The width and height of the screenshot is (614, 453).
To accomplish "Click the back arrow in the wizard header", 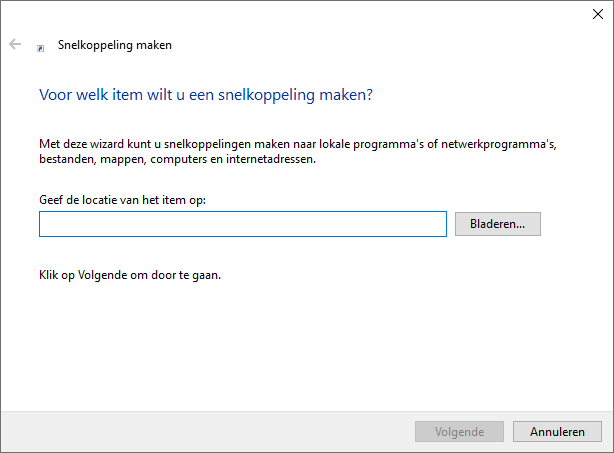I will click(x=15, y=44).
